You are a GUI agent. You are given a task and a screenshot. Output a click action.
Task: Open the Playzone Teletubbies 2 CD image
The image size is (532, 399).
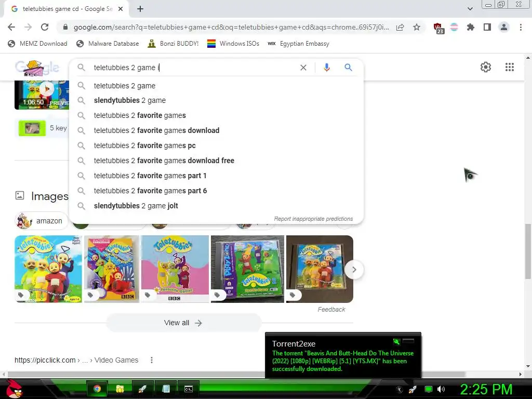(x=247, y=269)
